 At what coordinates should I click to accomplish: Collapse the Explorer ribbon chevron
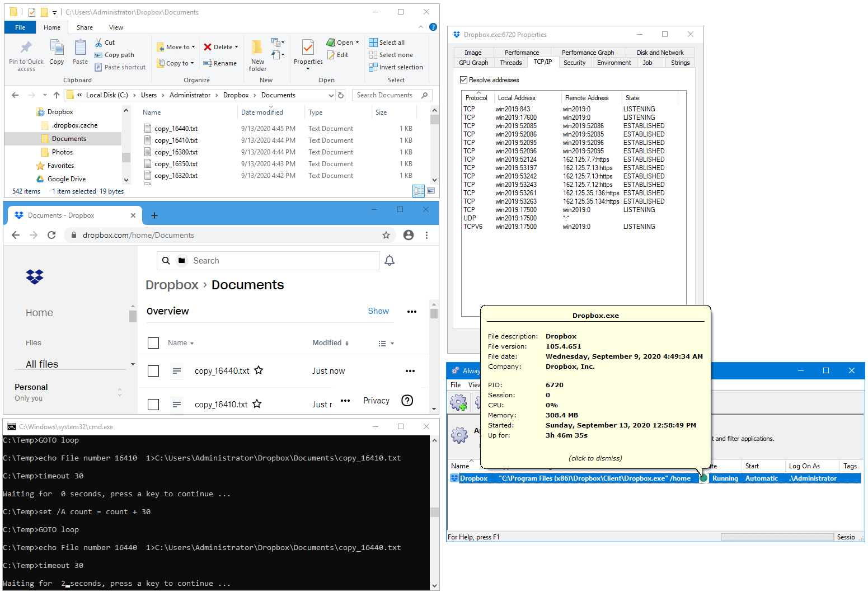tap(421, 27)
